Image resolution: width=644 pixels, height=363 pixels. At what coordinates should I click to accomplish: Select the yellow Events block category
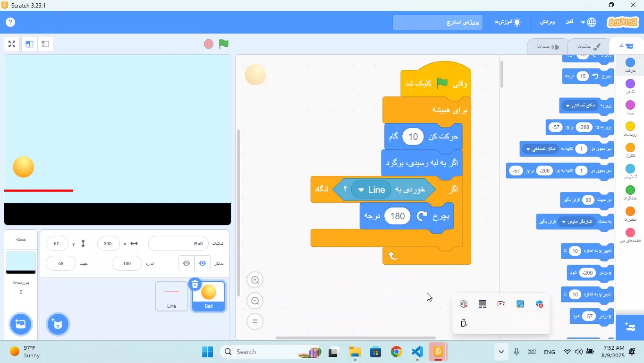pos(630,129)
